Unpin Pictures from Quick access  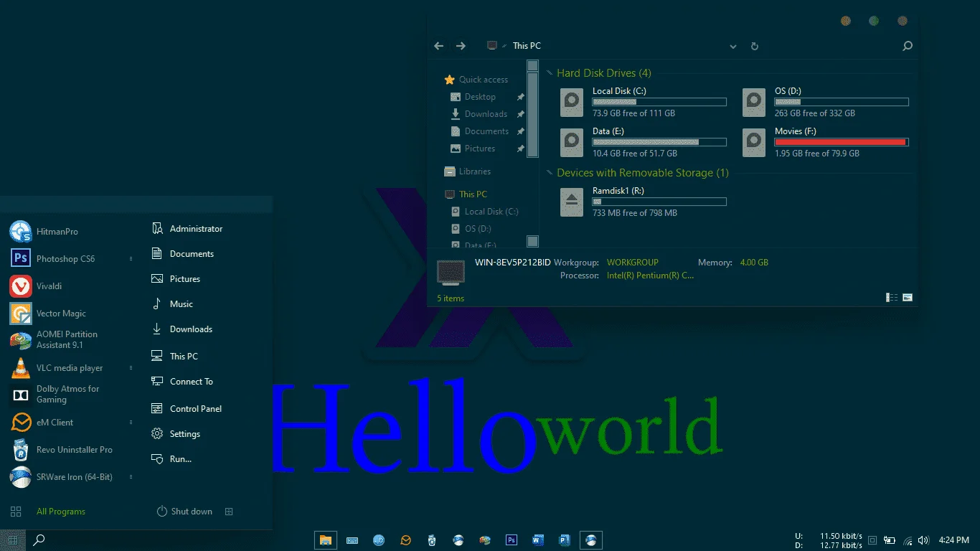point(521,149)
